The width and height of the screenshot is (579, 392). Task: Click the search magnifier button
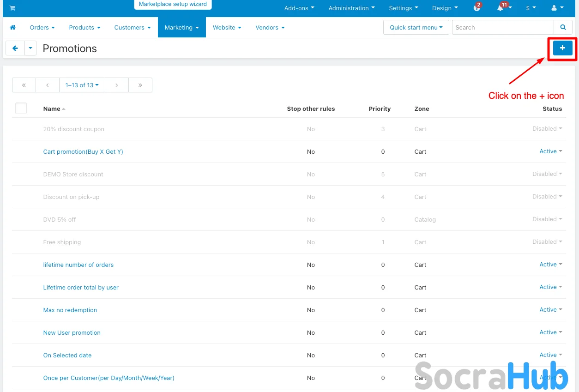click(x=563, y=27)
